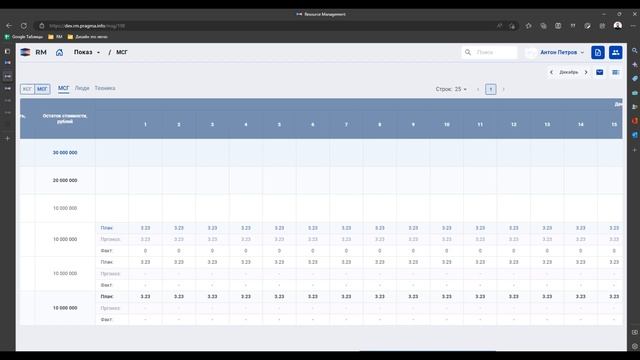The width and height of the screenshot is (640, 360).
Task: Click browser back arrow
Action: pyautogui.click(x=9, y=26)
